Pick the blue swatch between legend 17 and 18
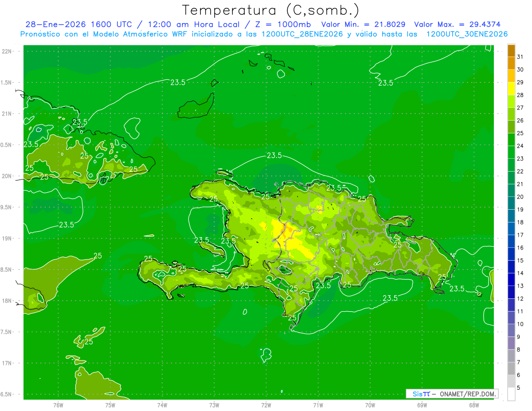532x411 pixels. click(x=511, y=228)
